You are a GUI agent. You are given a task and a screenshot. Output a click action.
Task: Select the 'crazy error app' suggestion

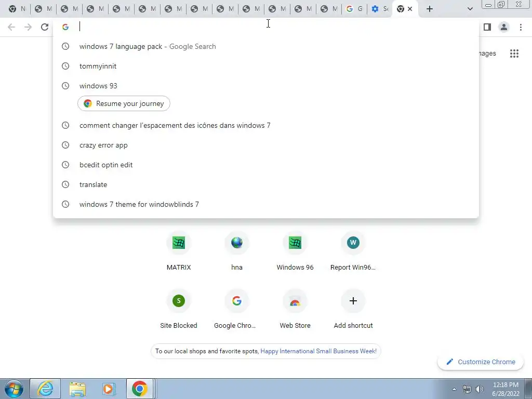pyautogui.click(x=266, y=145)
